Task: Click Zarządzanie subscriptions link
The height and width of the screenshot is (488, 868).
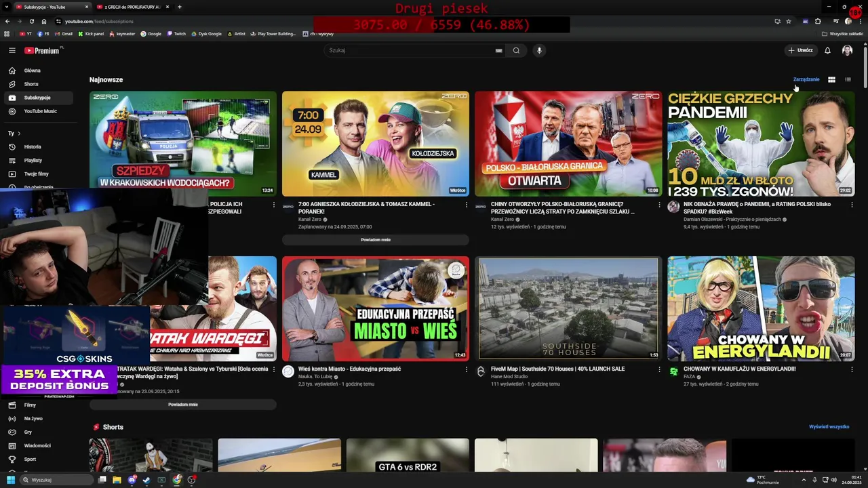Action: [x=806, y=79]
